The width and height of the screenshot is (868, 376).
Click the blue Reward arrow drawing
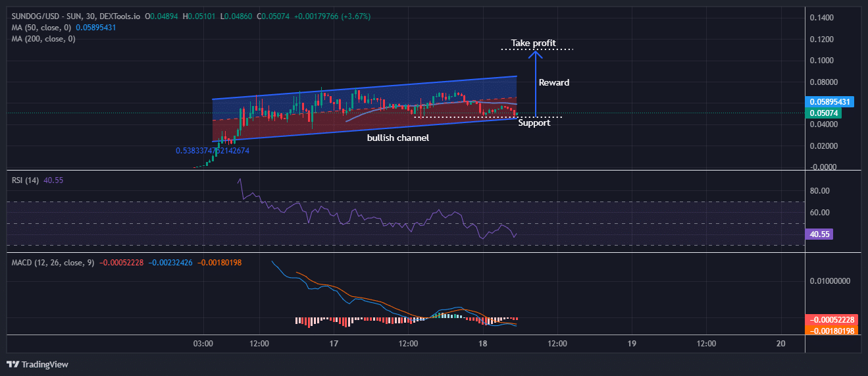click(536, 84)
